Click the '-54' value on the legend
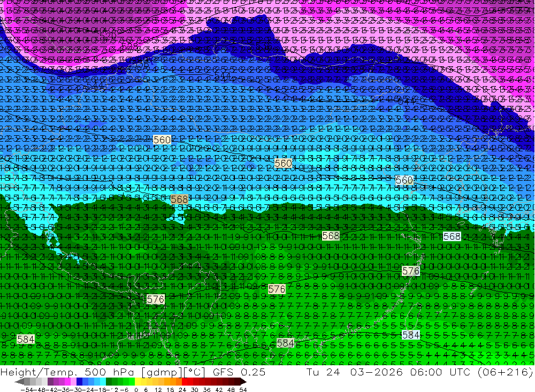Viewport: 535px width, 392px height. click(x=27, y=390)
